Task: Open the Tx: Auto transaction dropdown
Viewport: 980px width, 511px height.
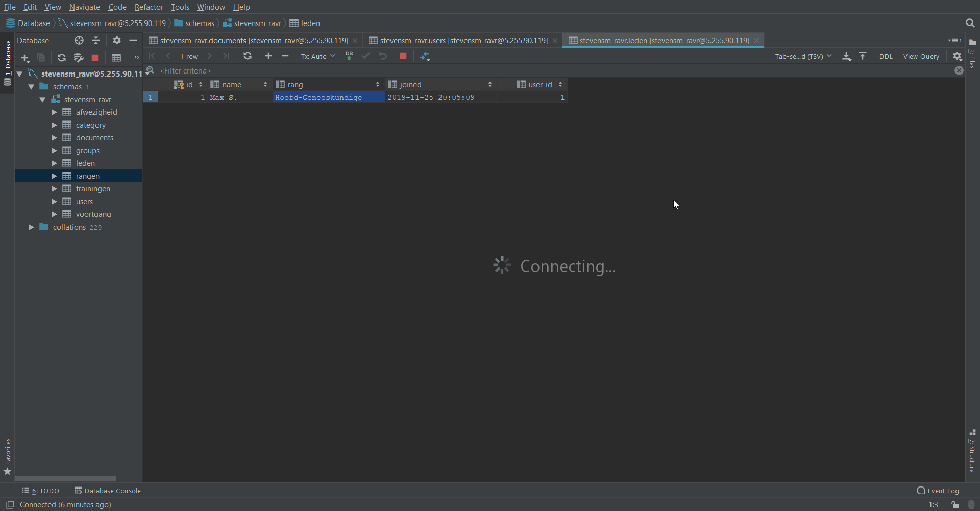Action: coord(317,56)
